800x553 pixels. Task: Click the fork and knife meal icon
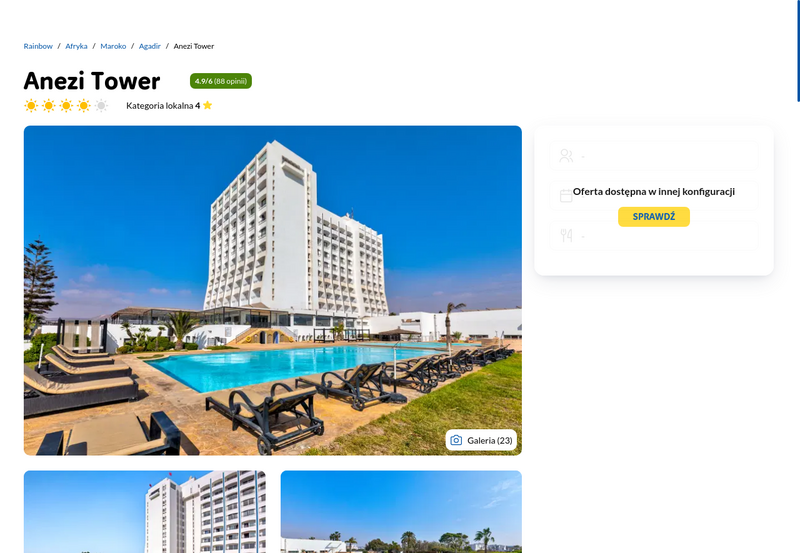[x=566, y=235]
